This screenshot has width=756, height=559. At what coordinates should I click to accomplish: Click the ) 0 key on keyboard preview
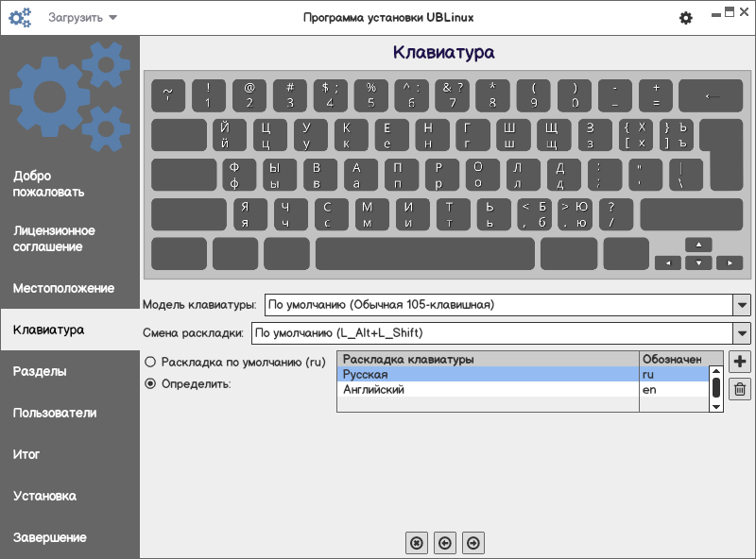coord(575,96)
